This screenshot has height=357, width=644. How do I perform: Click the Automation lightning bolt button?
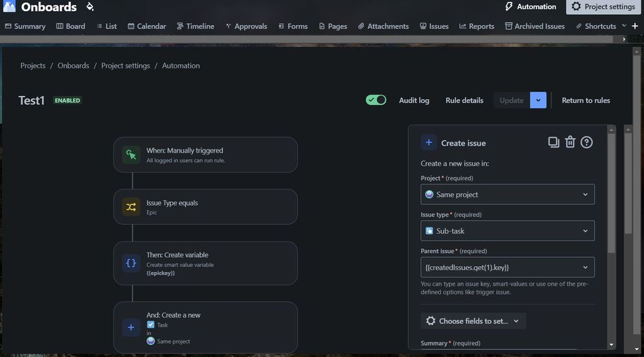click(x=531, y=6)
